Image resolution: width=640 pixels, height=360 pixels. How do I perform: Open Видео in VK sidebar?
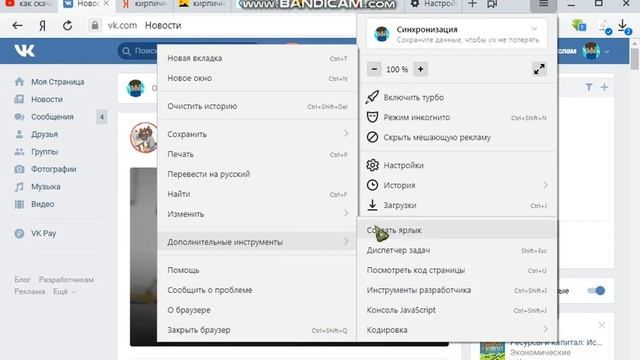(x=42, y=204)
